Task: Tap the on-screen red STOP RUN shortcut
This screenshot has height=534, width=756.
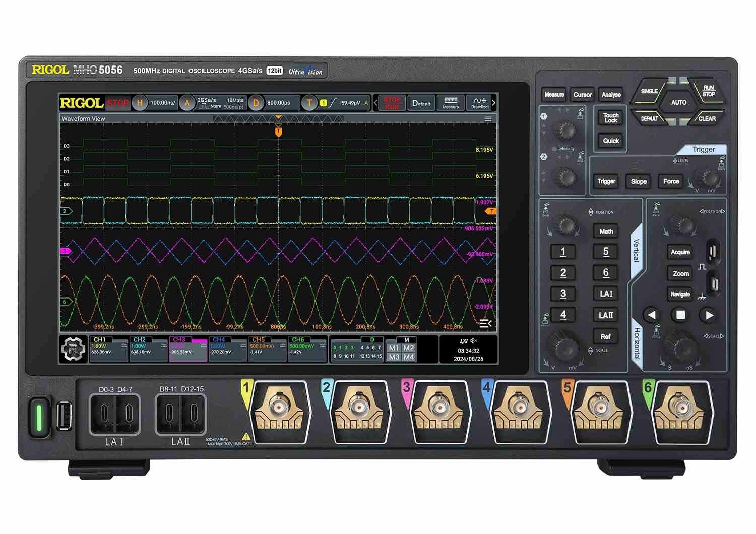Action: point(392,103)
